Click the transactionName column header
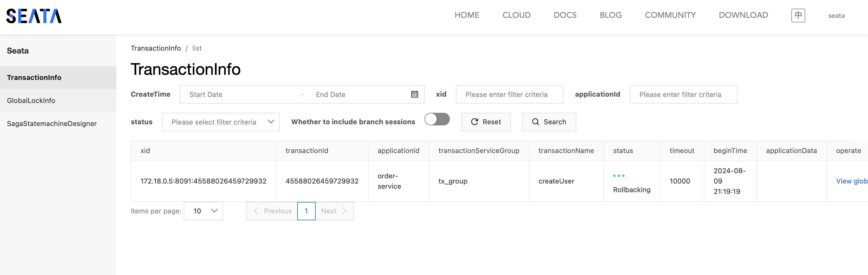Viewport: 868px width, 275px height. click(566, 150)
